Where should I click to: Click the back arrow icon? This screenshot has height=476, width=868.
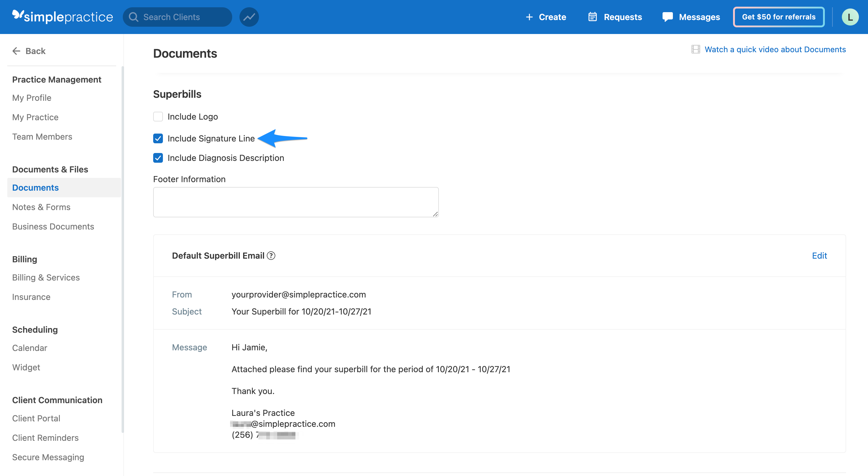pos(16,51)
